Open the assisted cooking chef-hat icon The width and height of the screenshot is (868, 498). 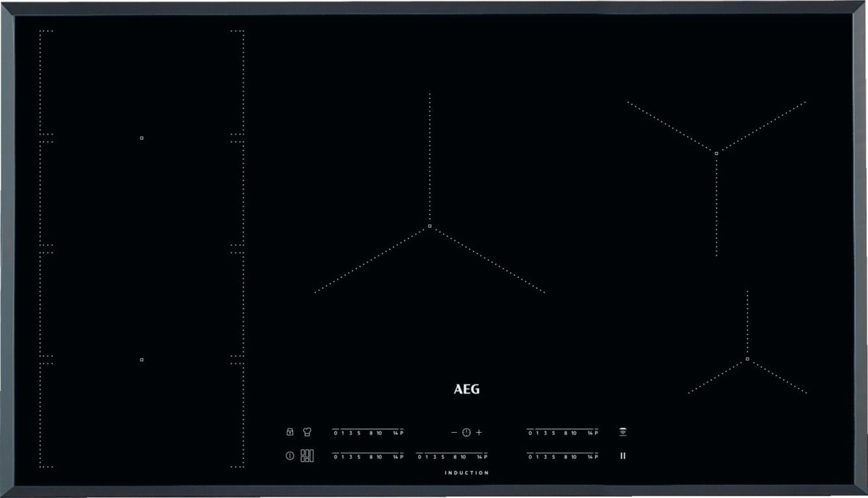(307, 432)
